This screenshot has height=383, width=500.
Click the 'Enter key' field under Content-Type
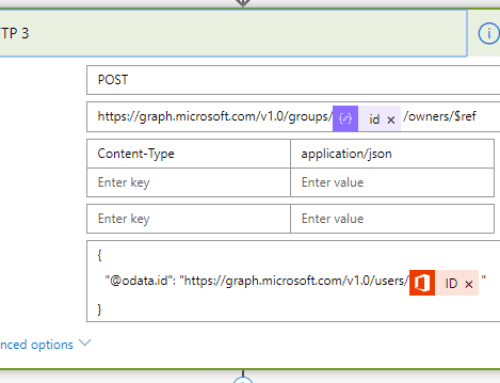pyautogui.click(x=189, y=182)
